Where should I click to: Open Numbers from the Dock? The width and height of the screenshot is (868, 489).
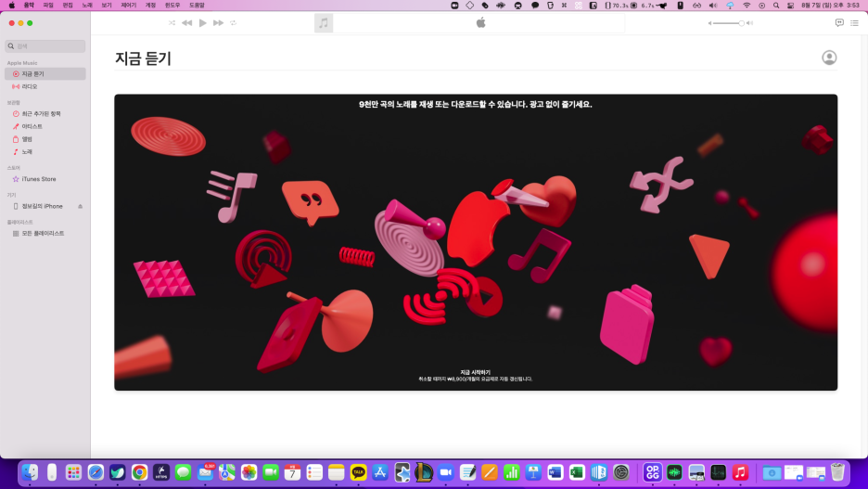point(512,472)
